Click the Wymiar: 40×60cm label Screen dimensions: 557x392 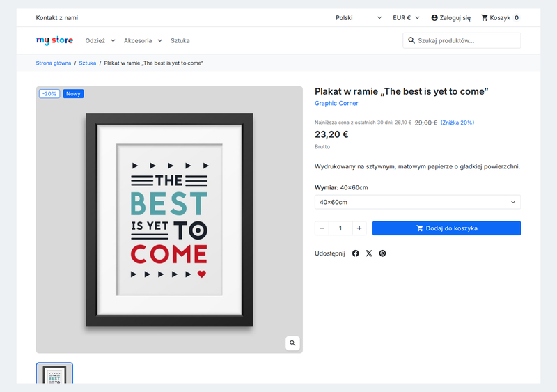tap(341, 187)
